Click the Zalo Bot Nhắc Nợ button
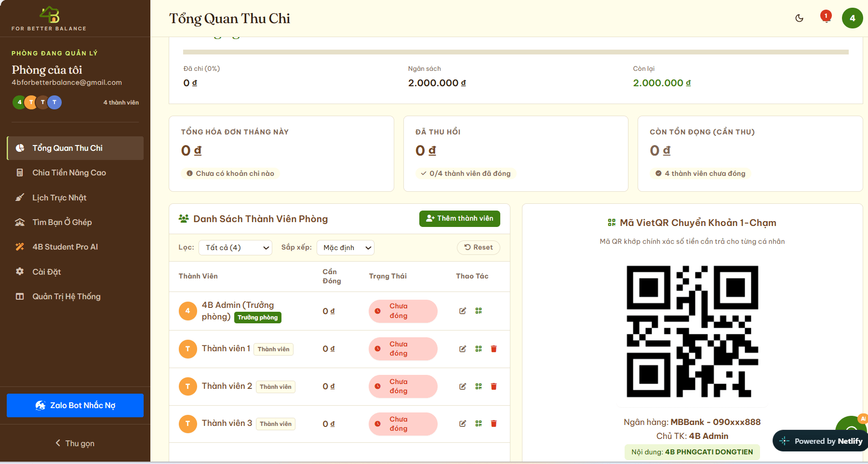The width and height of the screenshot is (868, 464). [75, 405]
